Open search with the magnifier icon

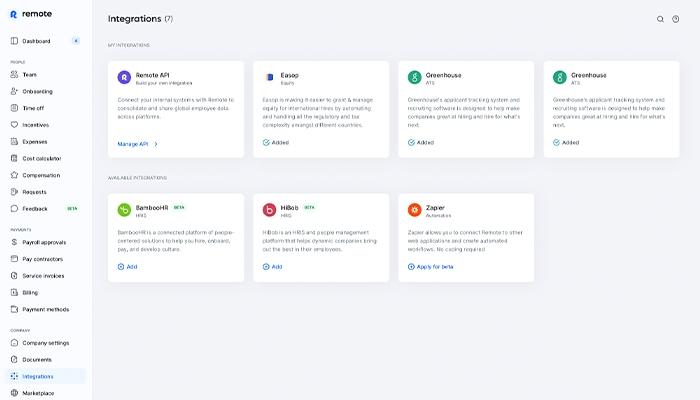click(660, 19)
